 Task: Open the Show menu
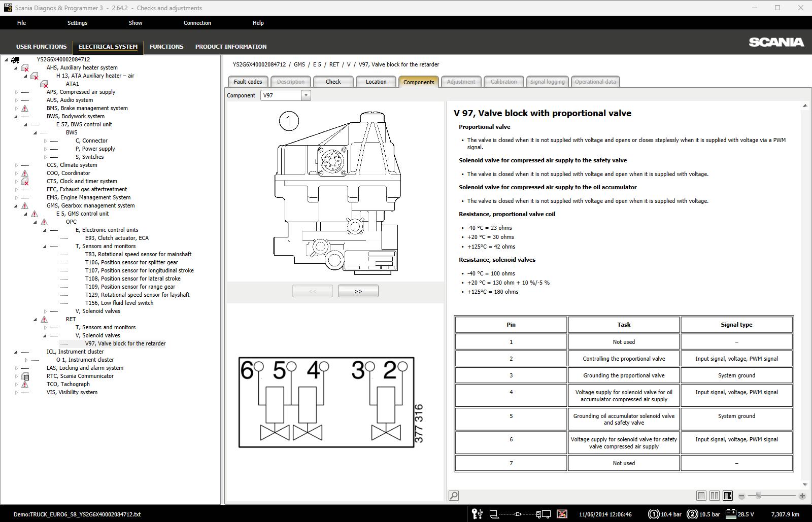pyautogui.click(x=136, y=23)
